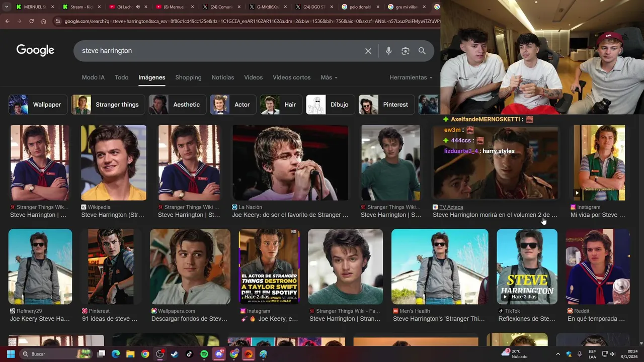Open Discord from the taskbar
The image size is (644, 362).
(x=219, y=354)
